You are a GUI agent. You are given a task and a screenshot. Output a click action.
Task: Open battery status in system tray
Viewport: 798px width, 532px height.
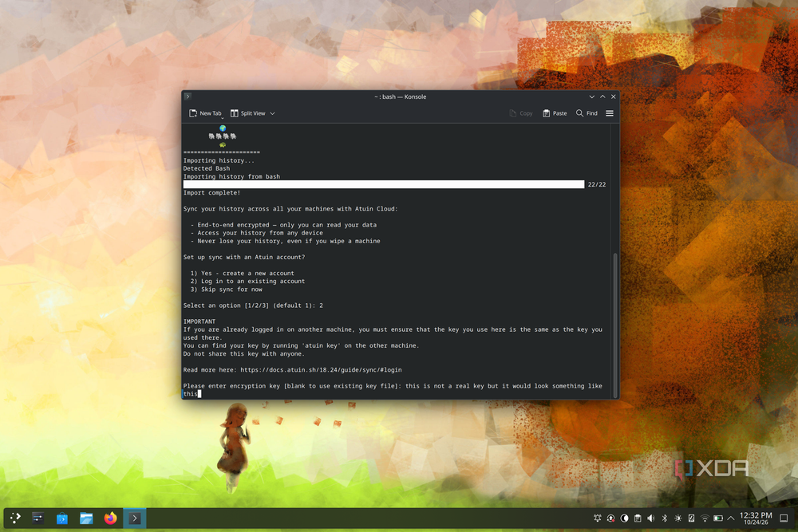718,518
